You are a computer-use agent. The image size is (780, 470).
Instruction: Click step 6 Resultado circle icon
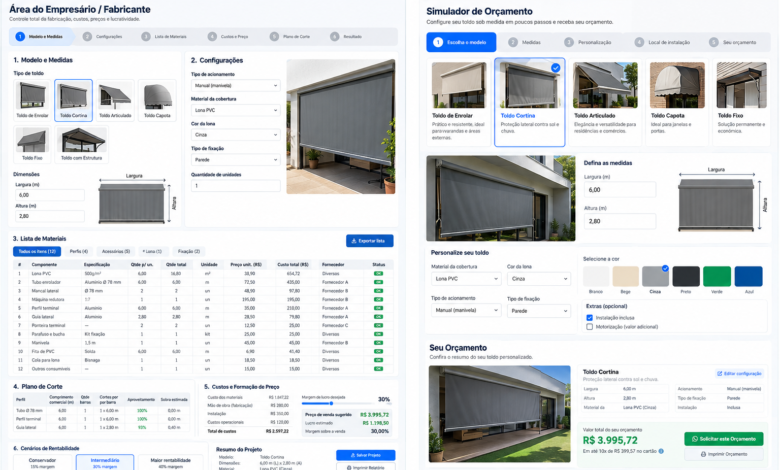coord(334,37)
